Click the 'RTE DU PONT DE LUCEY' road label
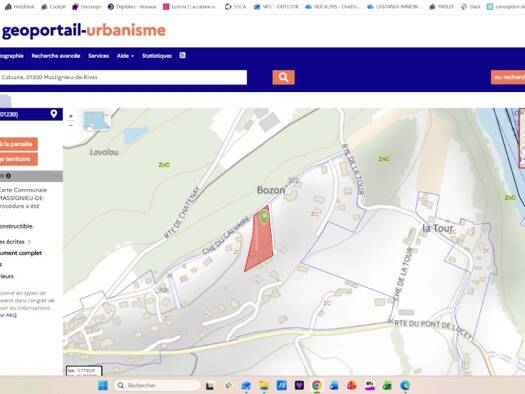Viewport: 525px width, 394px height. click(433, 328)
